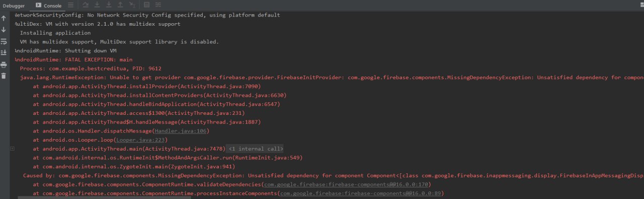Click the Up the Stack Trace arrow
The width and height of the screenshot is (644, 199).
(4, 18)
